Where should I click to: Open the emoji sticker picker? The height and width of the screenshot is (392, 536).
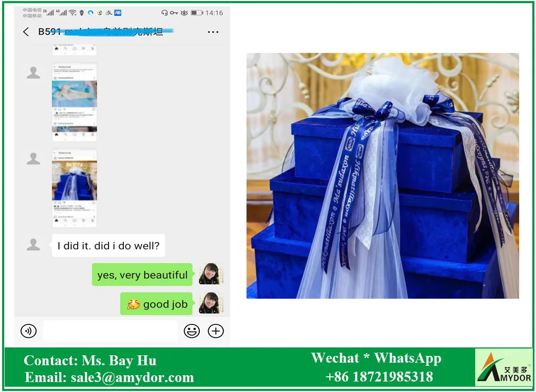click(x=191, y=331)
